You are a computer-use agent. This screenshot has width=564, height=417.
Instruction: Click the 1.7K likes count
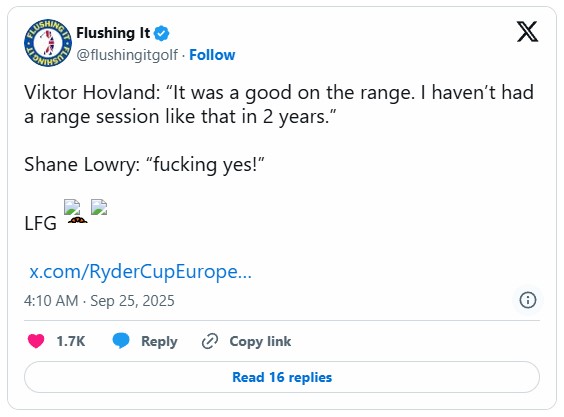[71, 341]
